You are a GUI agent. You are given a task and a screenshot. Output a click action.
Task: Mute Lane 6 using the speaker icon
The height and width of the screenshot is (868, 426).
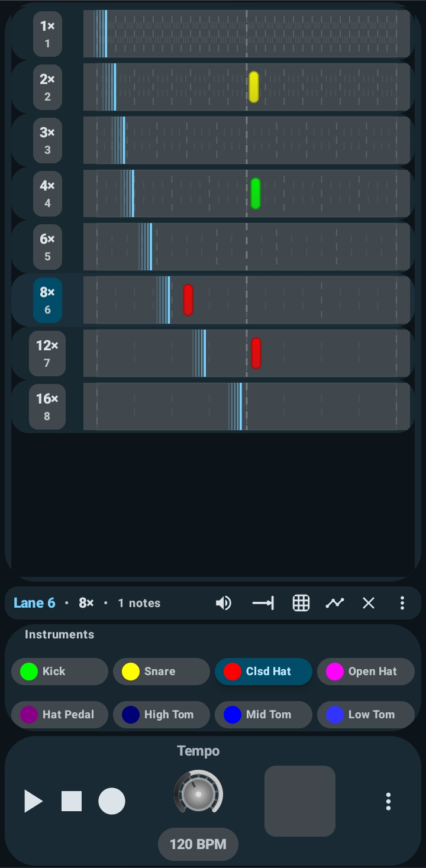click(x=224, y=602)
